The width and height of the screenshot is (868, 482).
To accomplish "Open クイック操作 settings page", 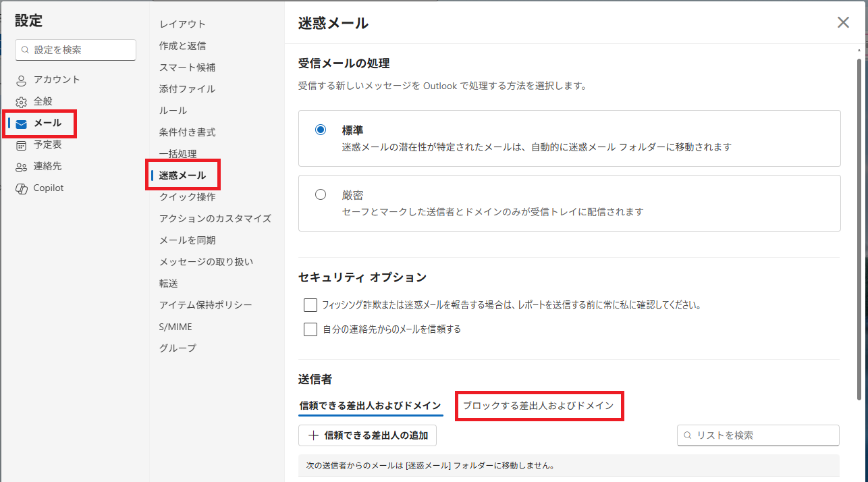I will [187, 197].
